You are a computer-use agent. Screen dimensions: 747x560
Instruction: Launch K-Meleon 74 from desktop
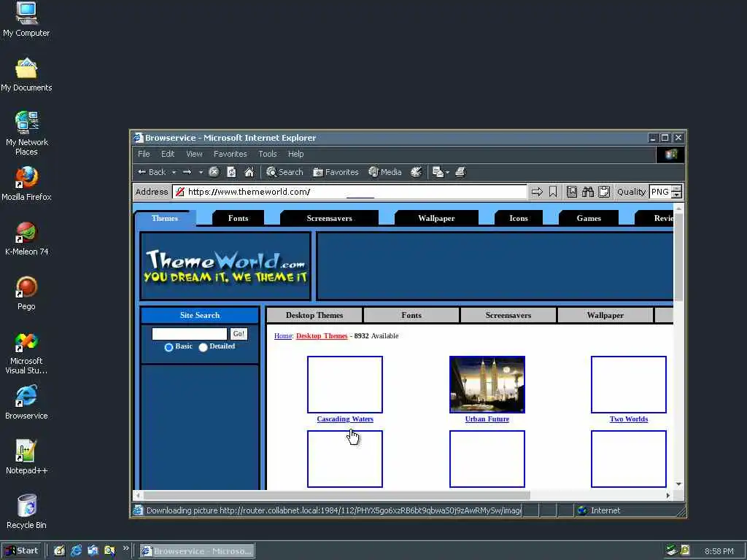point(26,238)
